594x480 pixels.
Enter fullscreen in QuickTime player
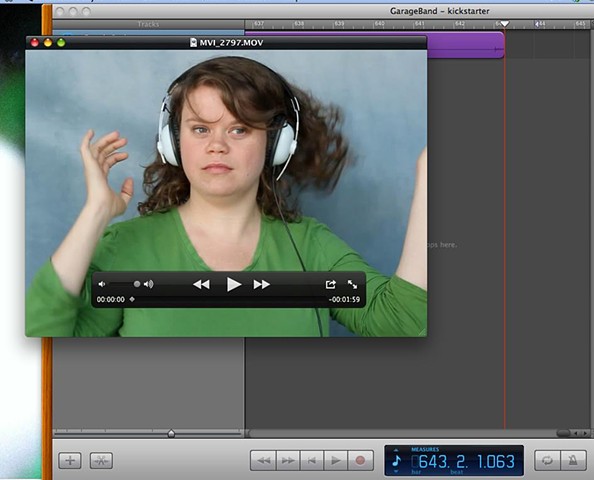pyautogui.click(x=352, y=284)
